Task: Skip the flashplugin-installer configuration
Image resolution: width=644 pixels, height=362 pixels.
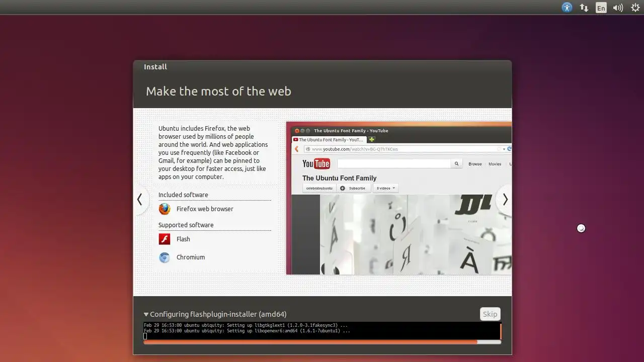Action: click(490, 314)
